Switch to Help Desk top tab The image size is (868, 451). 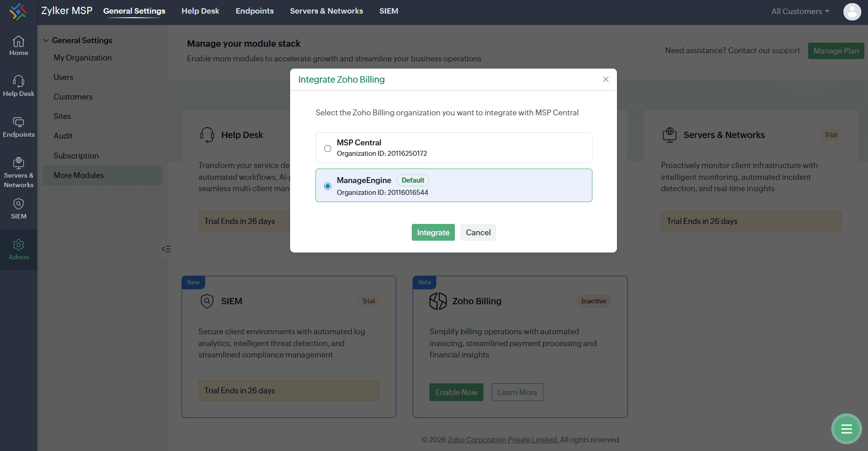coord(200,11)
